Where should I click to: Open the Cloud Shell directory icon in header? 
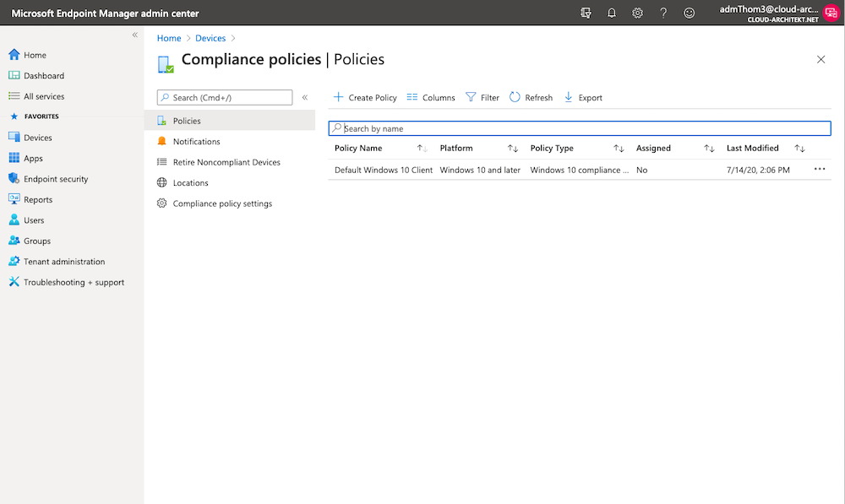(x=586, y=13)
